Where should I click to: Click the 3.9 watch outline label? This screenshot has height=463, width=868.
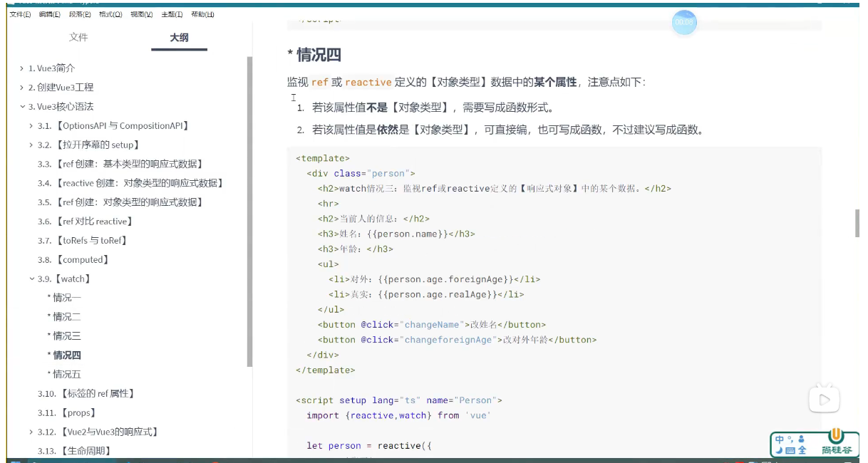[64, 279]
